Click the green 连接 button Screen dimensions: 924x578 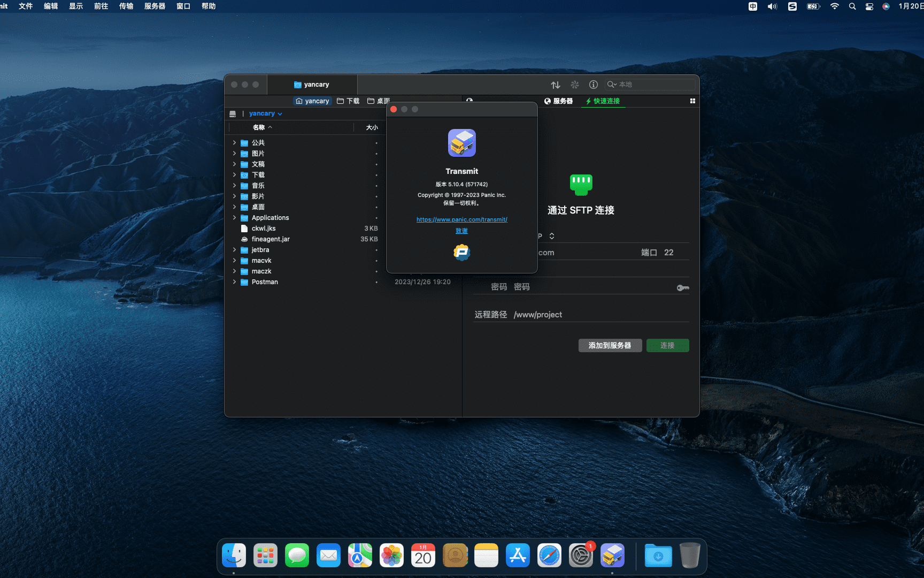pyautogui.click(x=668, y=346)
